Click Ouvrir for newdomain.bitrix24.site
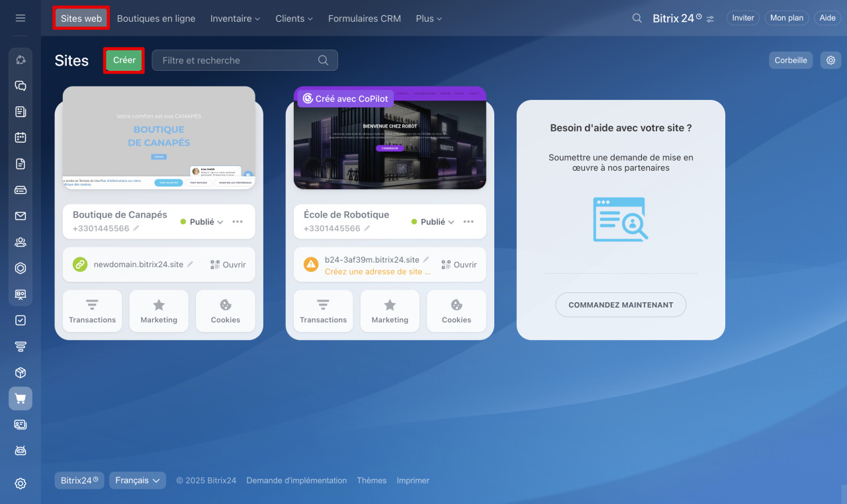The height and width of the screenshot is (504, 847). tap(228, 265)
